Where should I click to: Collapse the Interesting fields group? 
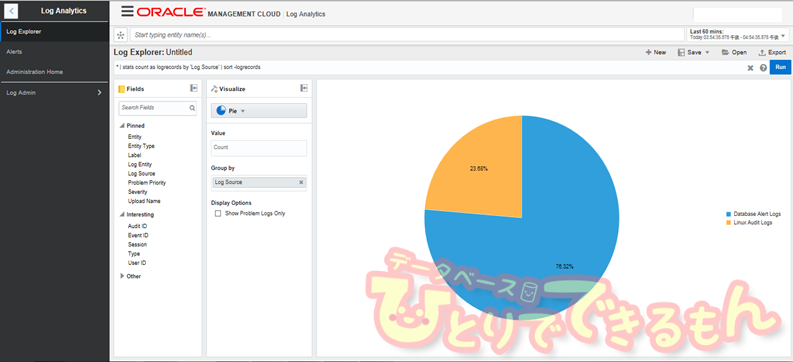tap(122, 215)
